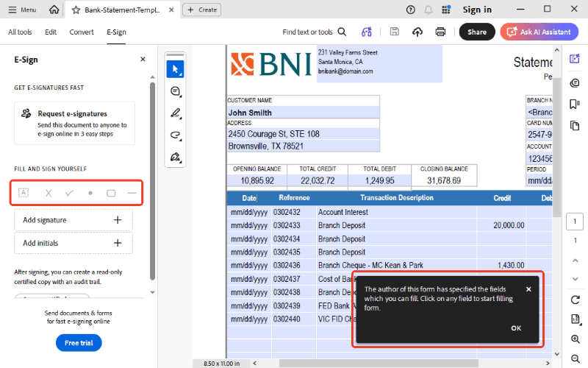Click the Opening Balance value 10,895.92

pos(257,180)
